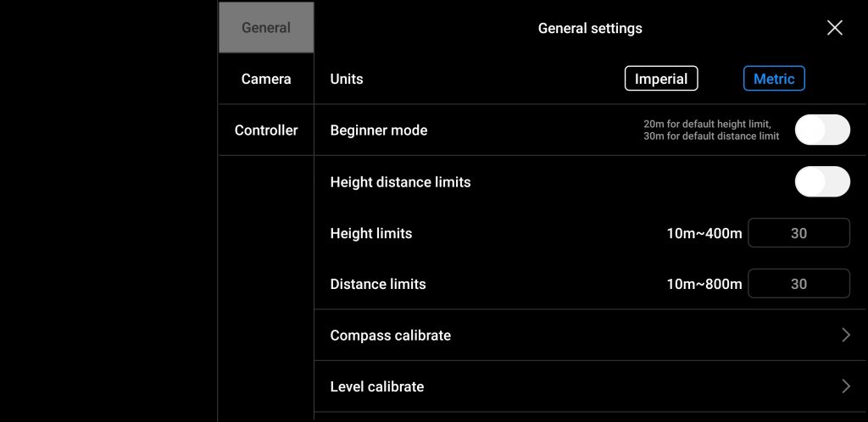Click the beginner mode default limit description
The width and height of the screenshot is (868, 422).
711,130
